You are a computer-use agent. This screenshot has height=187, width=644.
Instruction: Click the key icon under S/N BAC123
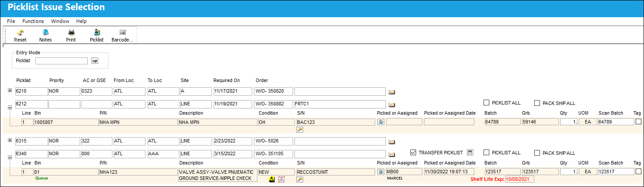[x=300, y=129]
